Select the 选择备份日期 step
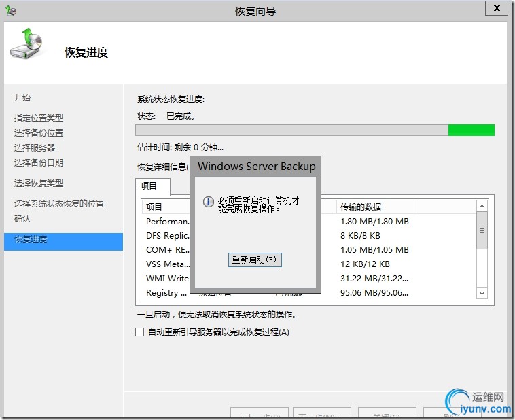This screenshot has width=515, height=420. pos(39,162)
